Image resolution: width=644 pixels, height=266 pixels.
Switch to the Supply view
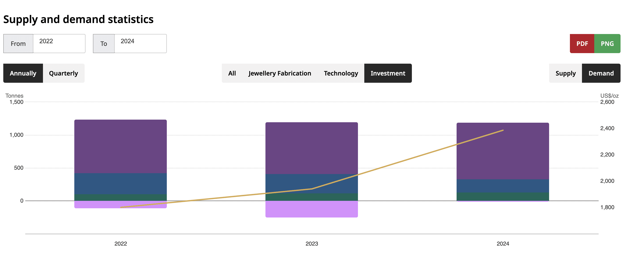click(566, 73)
